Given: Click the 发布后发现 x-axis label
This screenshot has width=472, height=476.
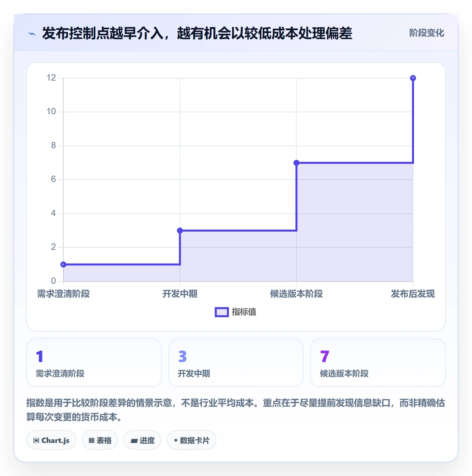Looking at the screenshot, I should click(x=413, y=294).
